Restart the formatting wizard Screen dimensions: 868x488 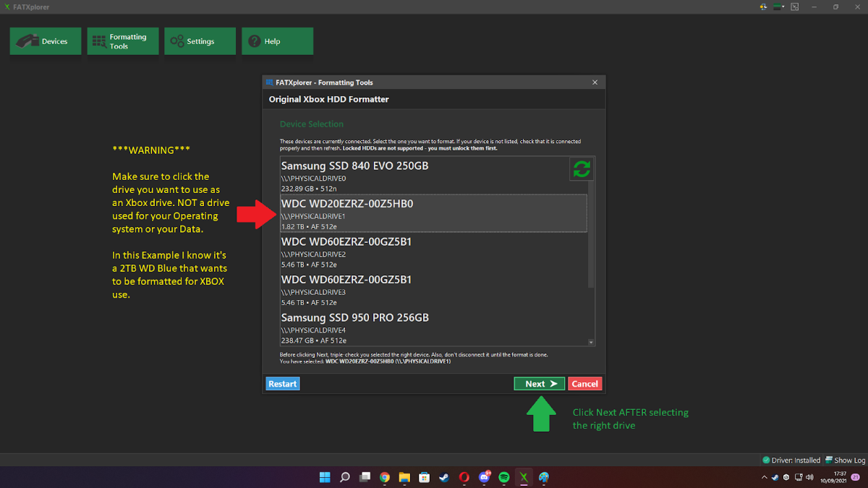[x=283, y=384]
